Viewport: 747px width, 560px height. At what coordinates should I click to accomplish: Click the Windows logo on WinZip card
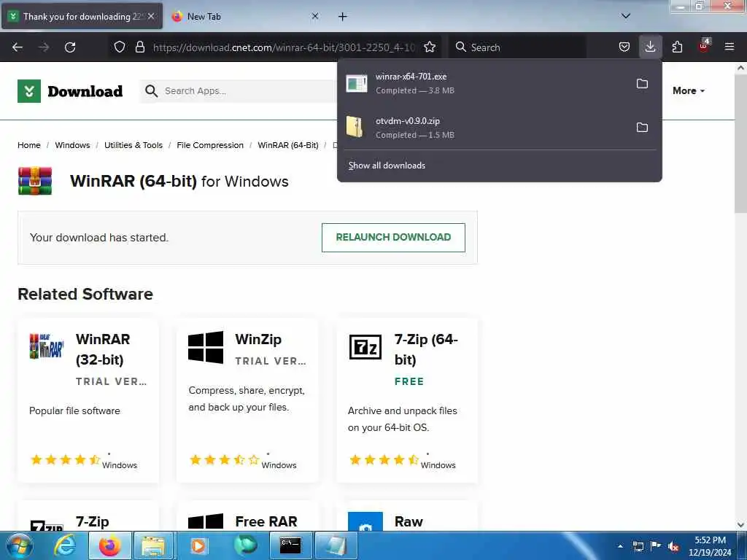(x=206, y=347)
